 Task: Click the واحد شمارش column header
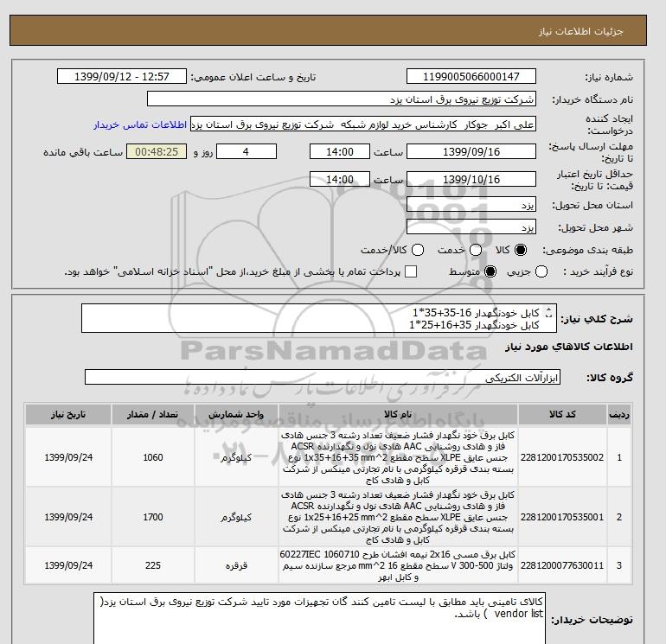236,414
